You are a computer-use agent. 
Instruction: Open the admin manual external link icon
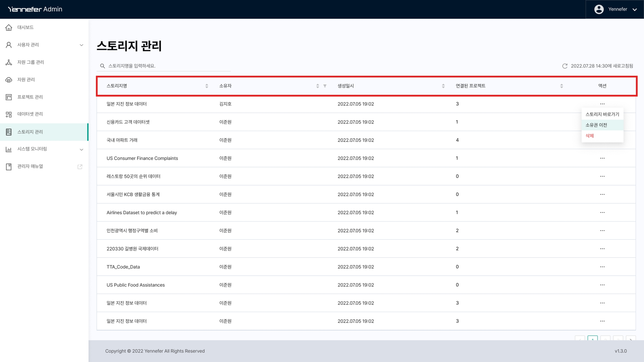(80, 166)
